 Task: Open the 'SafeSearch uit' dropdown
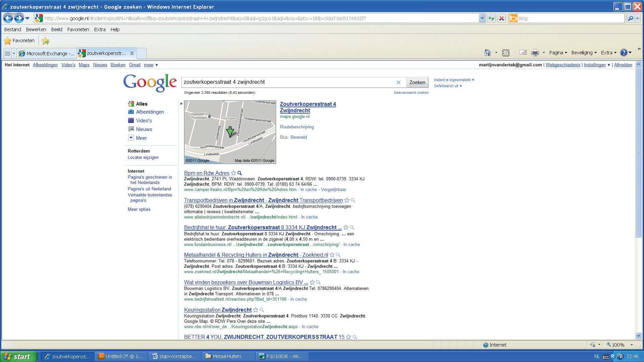pyautogui.click(x=448, y=86)
